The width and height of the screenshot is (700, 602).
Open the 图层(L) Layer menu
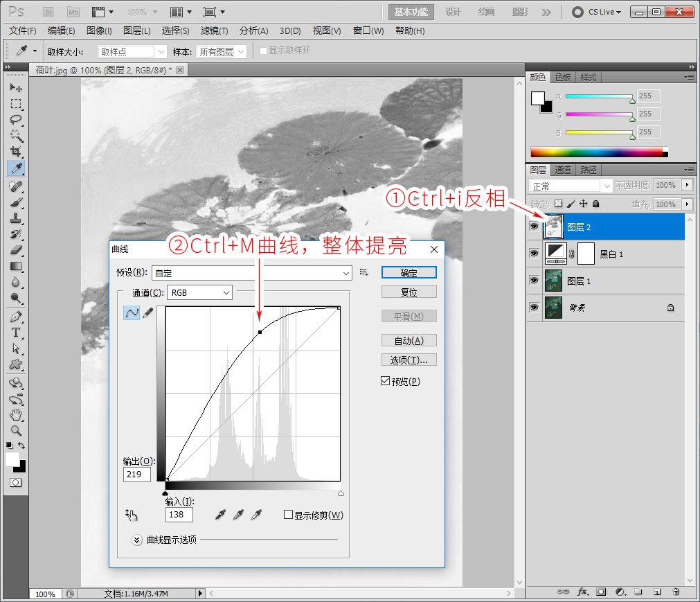click(x=136, y=30)
